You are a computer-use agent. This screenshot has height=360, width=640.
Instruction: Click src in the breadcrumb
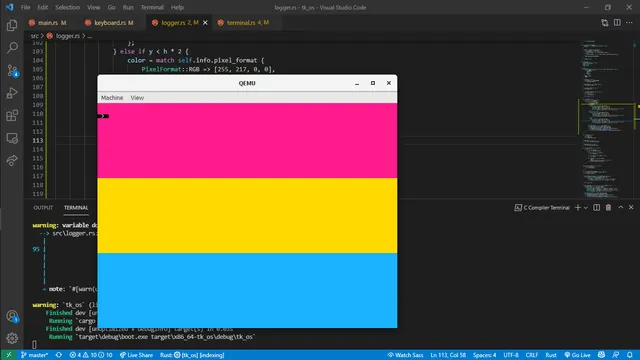35,36
